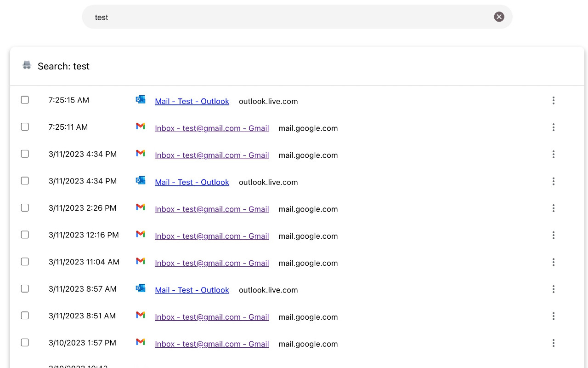Click the search box containing 'test'

pyautogui.click(x=297, y=17)
